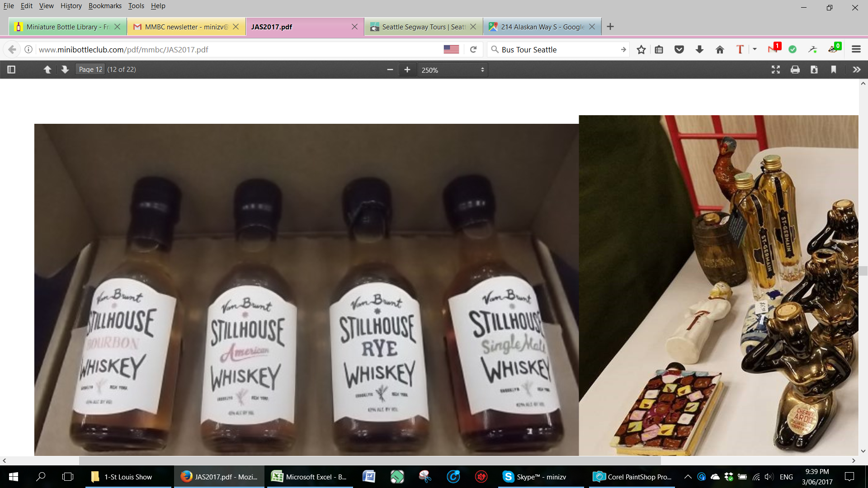The width and height of the screenshot is (868, 488).
Task: Open the Tools menu
Action: click(136, 6)
